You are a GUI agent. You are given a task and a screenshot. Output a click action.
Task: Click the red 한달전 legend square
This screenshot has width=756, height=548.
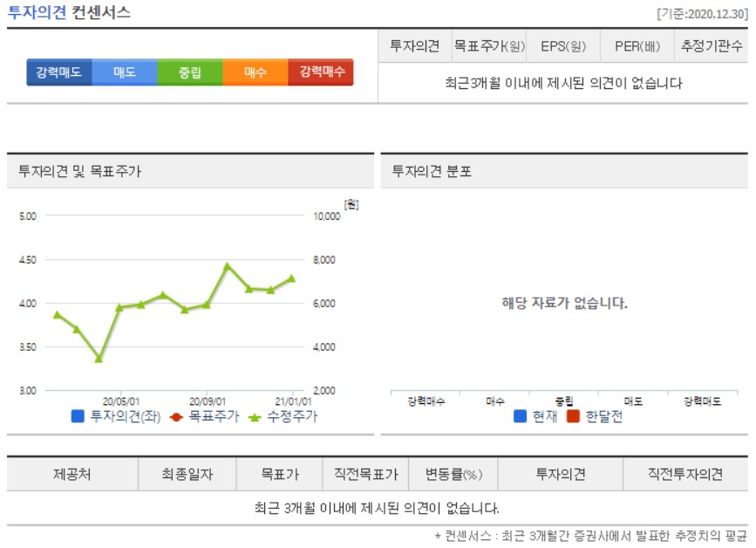(573, 416)
